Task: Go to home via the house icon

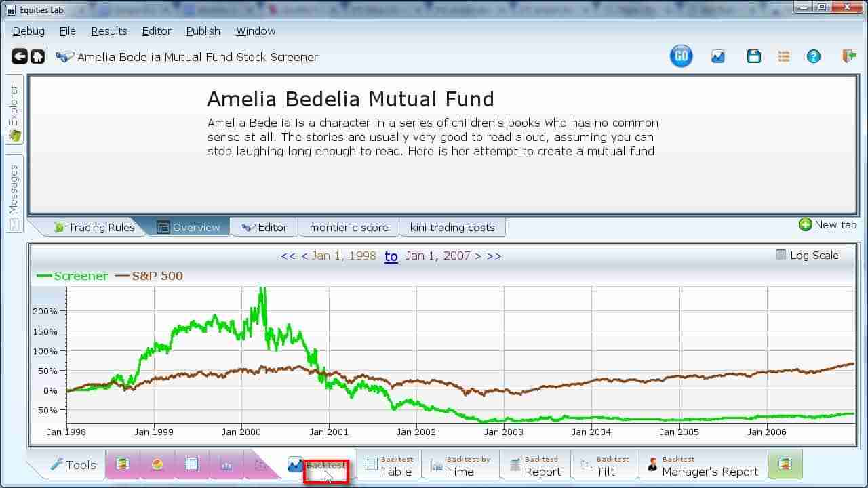Action: point(37,57)
